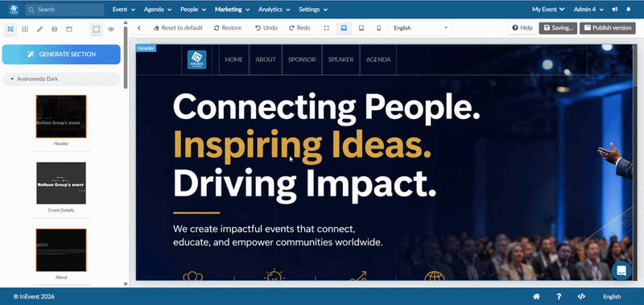Click the InEvent logo in website header
644x305 pixels.
196,60
